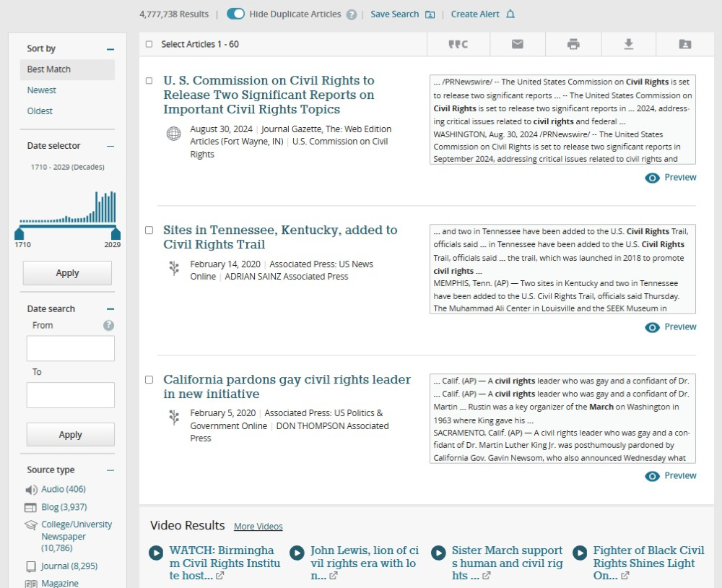Select the California pardons article checkbox
The image size is (722, 588).
click(x=149, y=379)
